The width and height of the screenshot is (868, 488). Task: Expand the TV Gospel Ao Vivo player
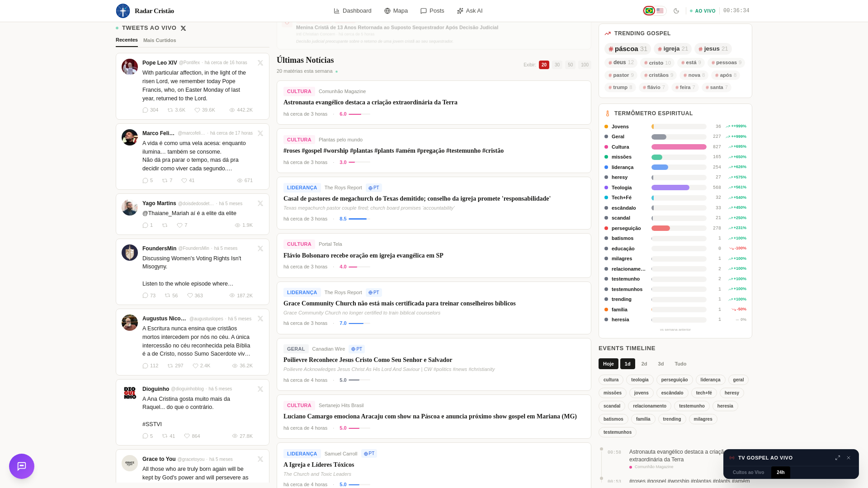point(838,458)
